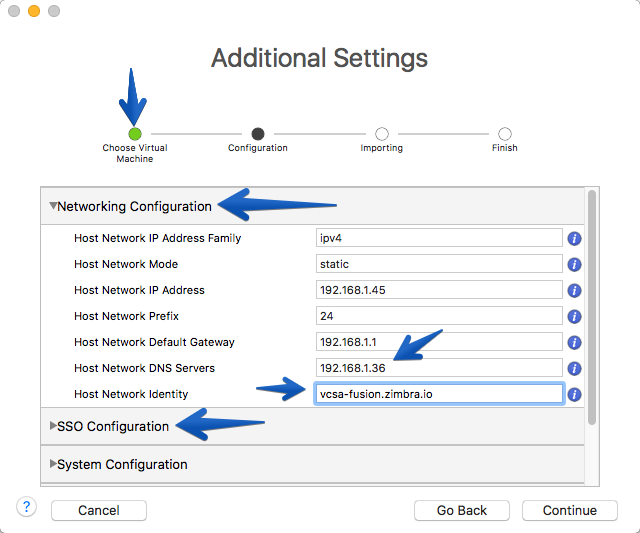This screenshot has height=533, width=640.
Task: Click the settings list vertical scrollbar
Action: 592,308
